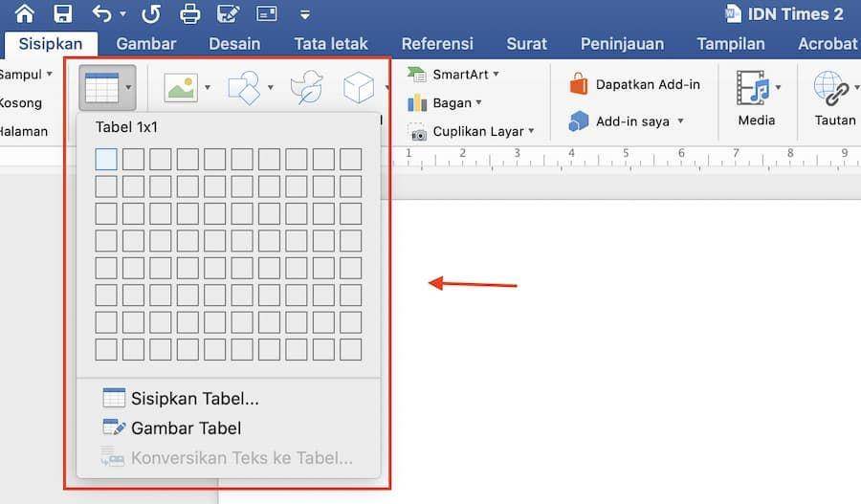Click the Media film icon
Image resolution: width=861 pixels, height=504 pixels.
pos(752,88)
